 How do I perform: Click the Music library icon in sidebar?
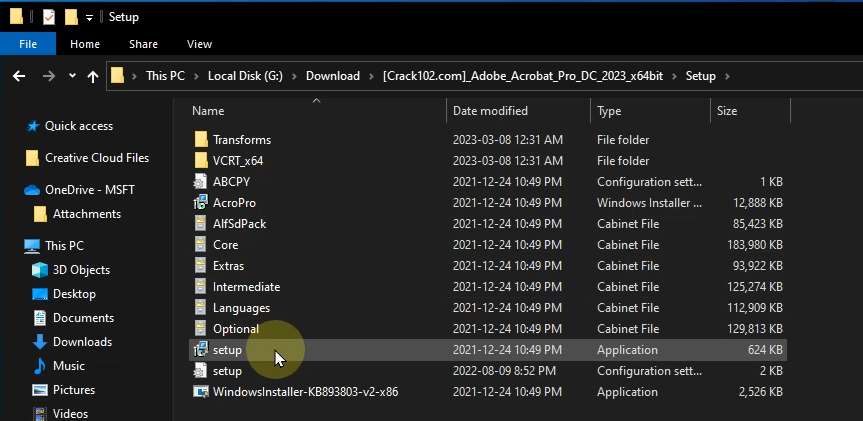tap(40, 366)
